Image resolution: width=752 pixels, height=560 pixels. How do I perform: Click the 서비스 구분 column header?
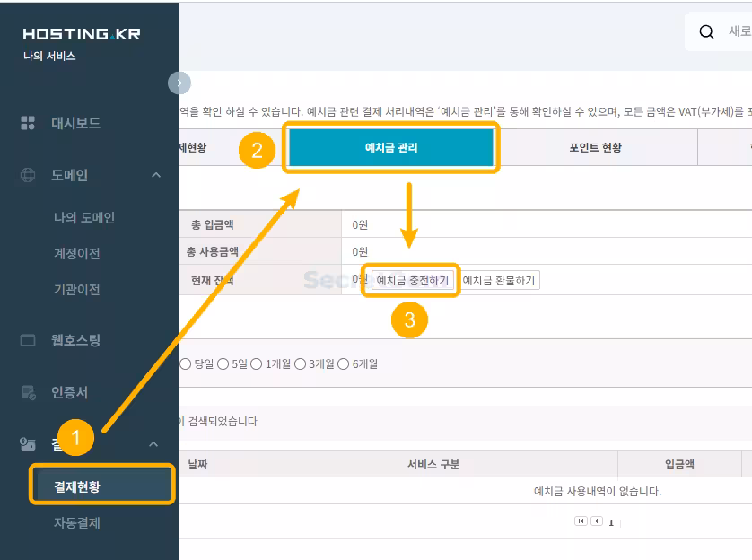pyautogui.click(x=433, y=464)
